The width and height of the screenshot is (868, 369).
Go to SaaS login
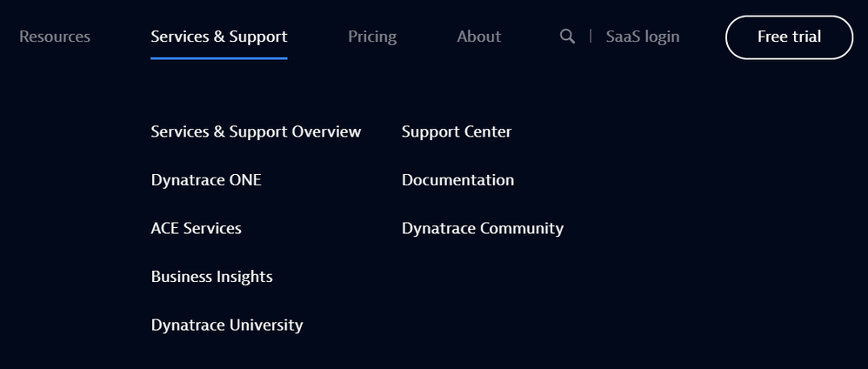pyautogui.click(x=643, y=37)
